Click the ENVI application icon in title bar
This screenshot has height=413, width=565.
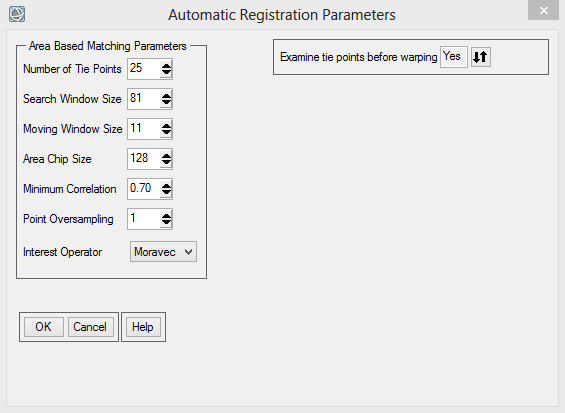(x=17, y=14)
